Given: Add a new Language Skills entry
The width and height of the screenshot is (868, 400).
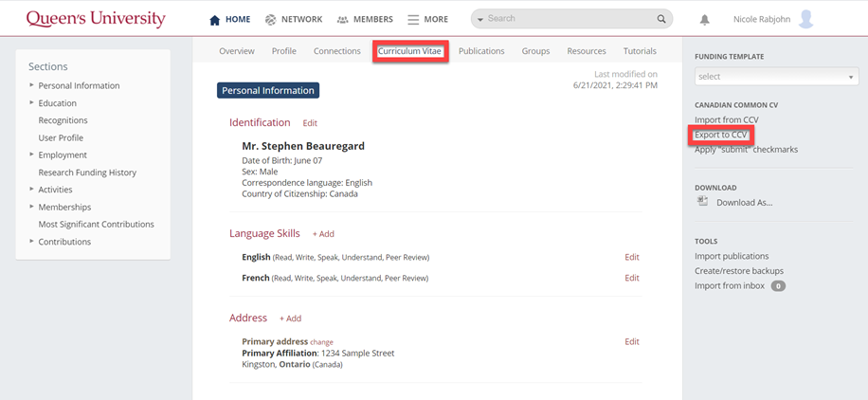Looking at the screenshot, I should tap(323, 234).
